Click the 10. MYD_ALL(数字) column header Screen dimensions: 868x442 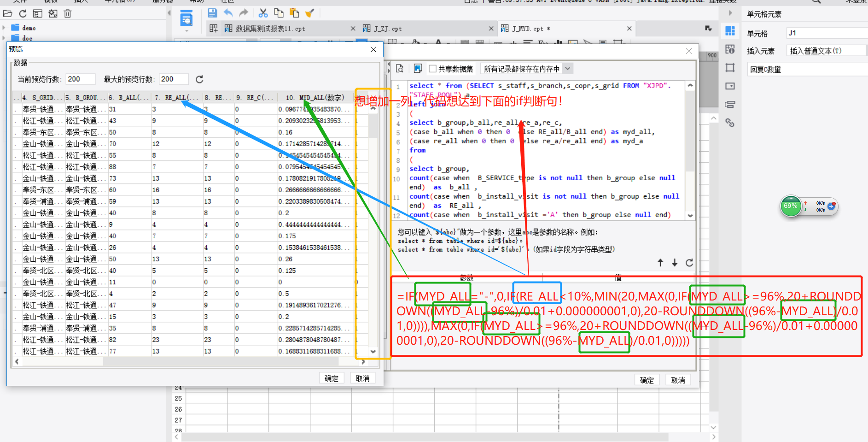(x=315, y=97)
